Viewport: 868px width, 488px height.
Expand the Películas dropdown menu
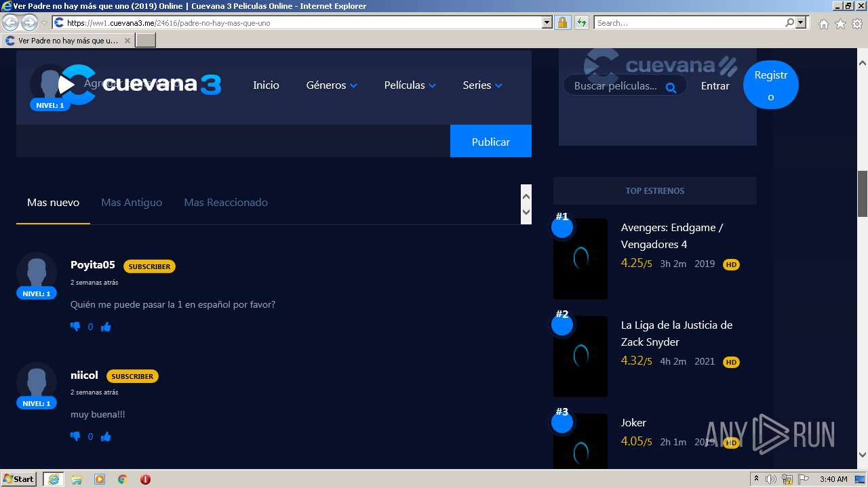[x=410, y=85]
